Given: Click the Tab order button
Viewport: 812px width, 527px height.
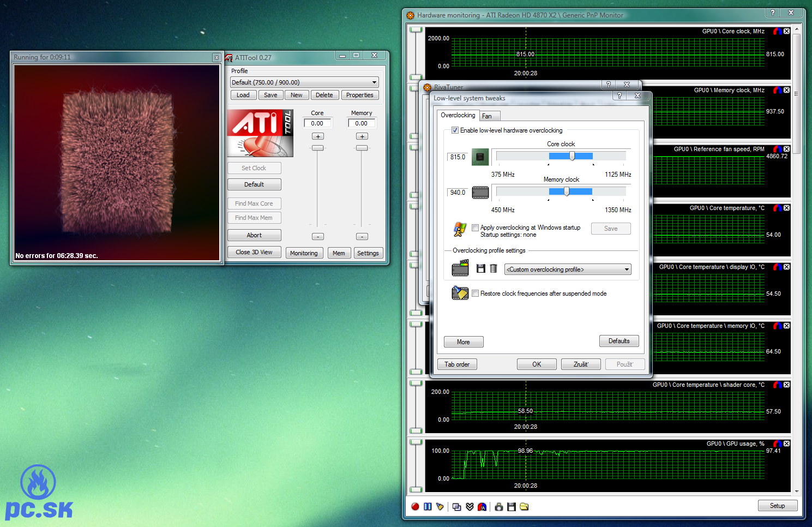Looking at the screenshot, I should pyautogui.click(x=457, y=364).
